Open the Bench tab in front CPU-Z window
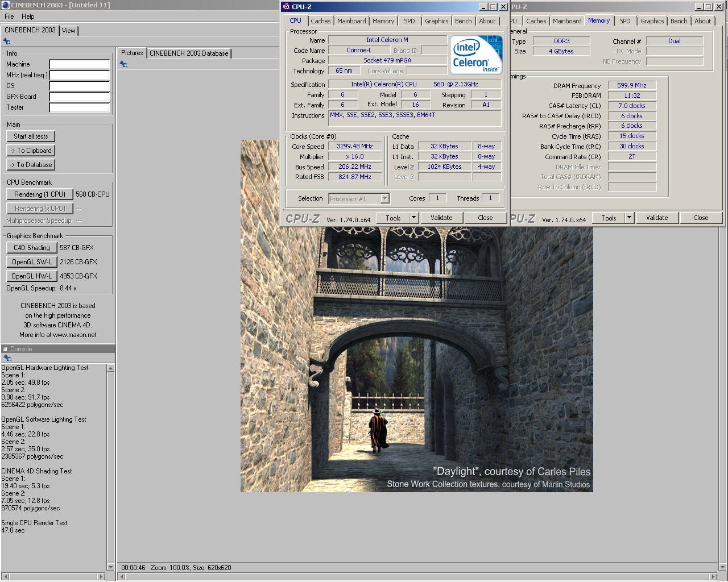Image resolution: width=728 pixels, height=582 pixels. pos(464,21)
